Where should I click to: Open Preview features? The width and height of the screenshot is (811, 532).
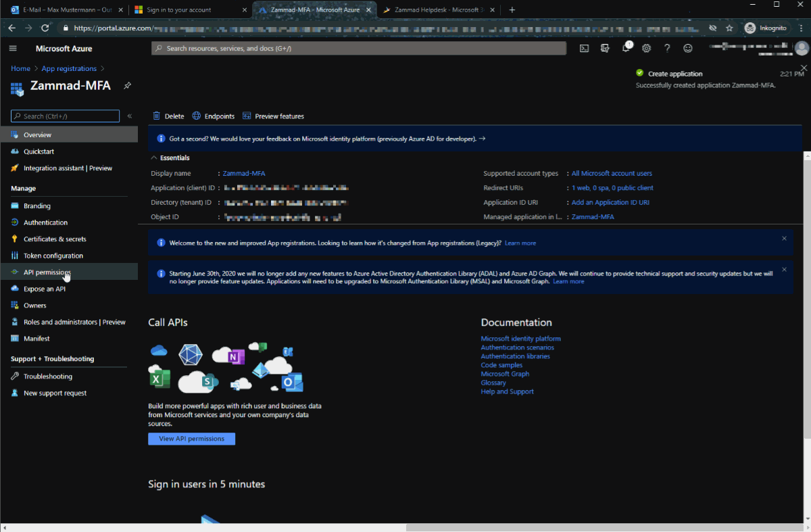click(x=273, y=116)
